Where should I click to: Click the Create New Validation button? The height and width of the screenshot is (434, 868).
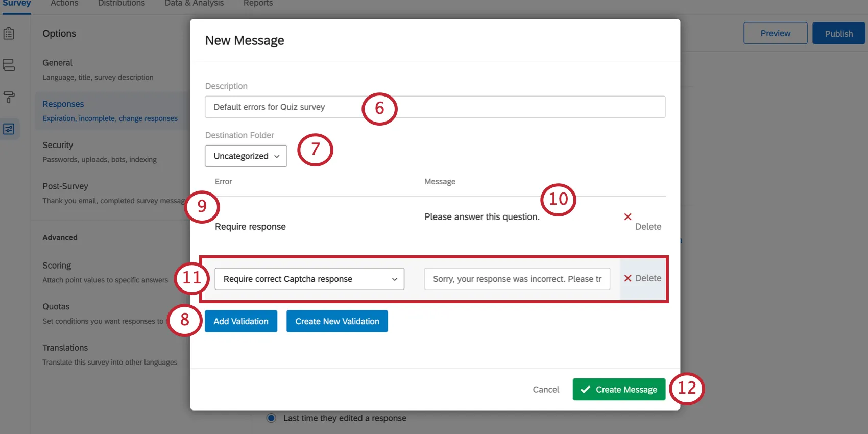pos(337,321)
